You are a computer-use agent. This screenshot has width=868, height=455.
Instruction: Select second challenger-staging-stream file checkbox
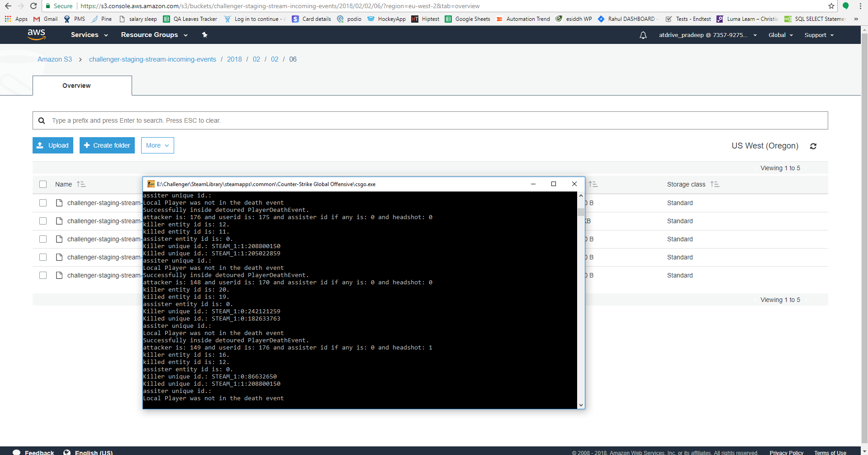click(x=43, y=221)
